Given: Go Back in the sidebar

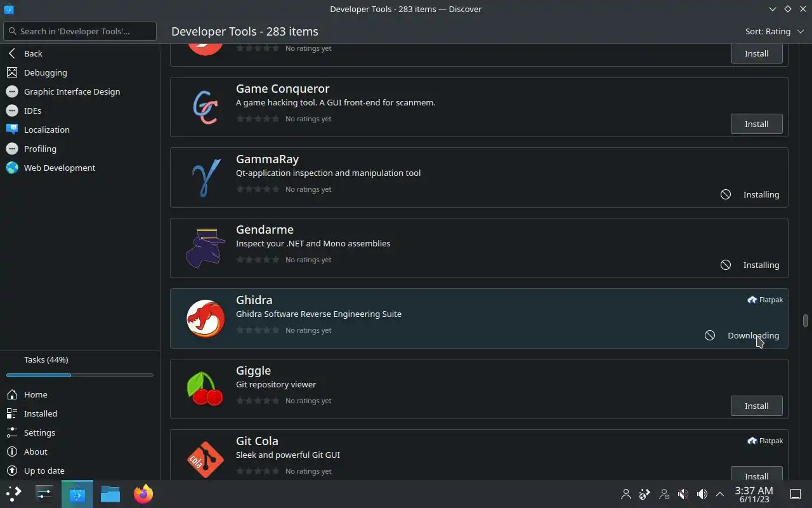Looking at the screenshot, I should coord(80,53).
